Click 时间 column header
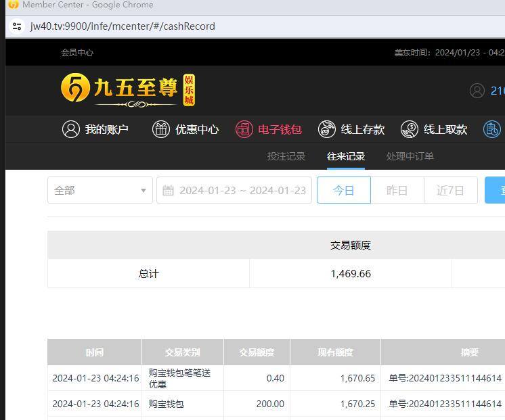505x420 pixels. click(94, 352)
